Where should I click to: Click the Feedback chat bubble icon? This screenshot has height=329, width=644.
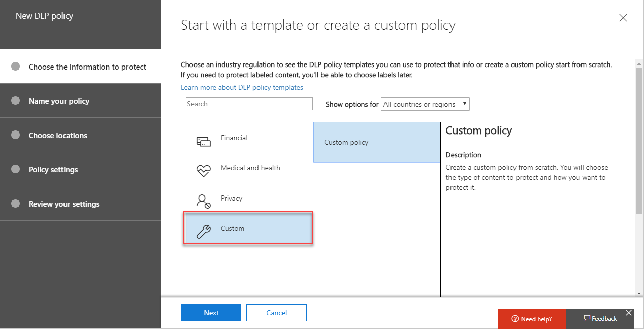(587, 318)
